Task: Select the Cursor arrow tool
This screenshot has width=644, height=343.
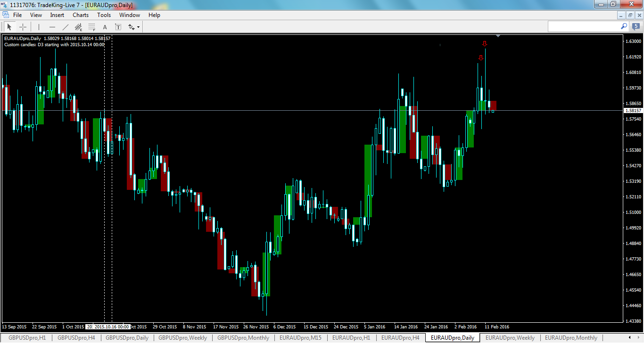Action: coord(9,27)
